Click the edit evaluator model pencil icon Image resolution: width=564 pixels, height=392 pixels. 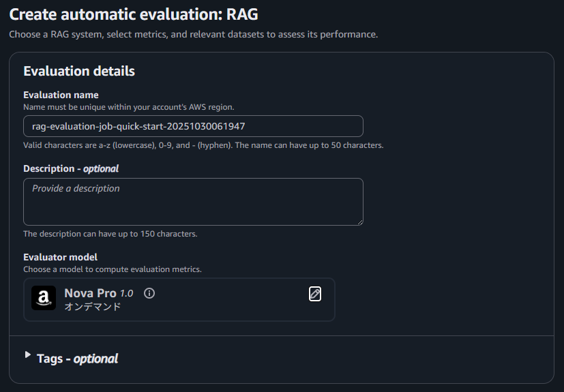point(314,294)
